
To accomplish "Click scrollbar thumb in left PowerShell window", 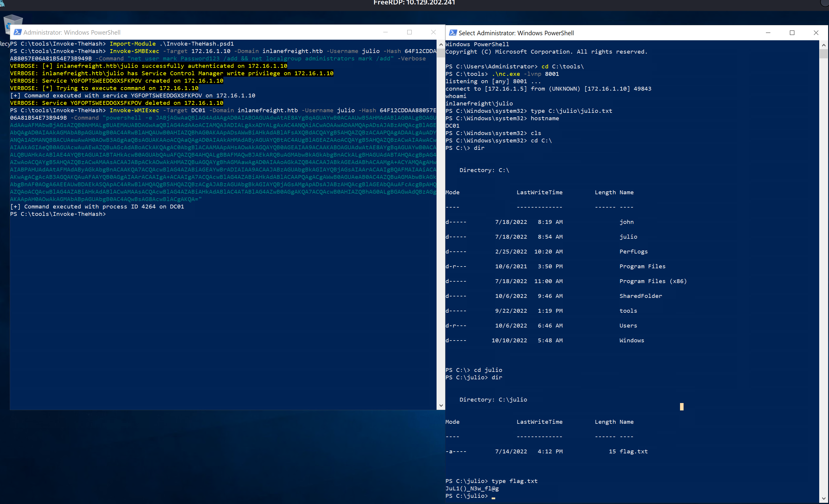I will pos(441,53).
